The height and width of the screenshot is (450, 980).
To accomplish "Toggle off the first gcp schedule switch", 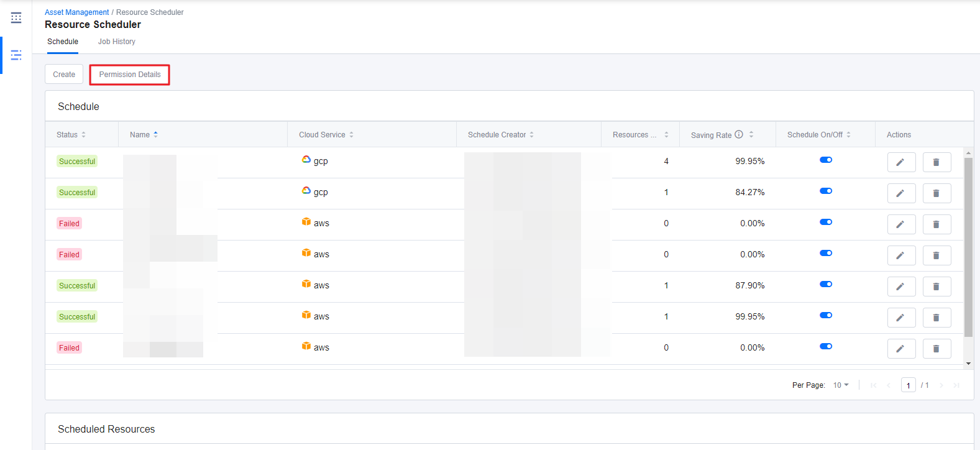I will coord(825,160).
